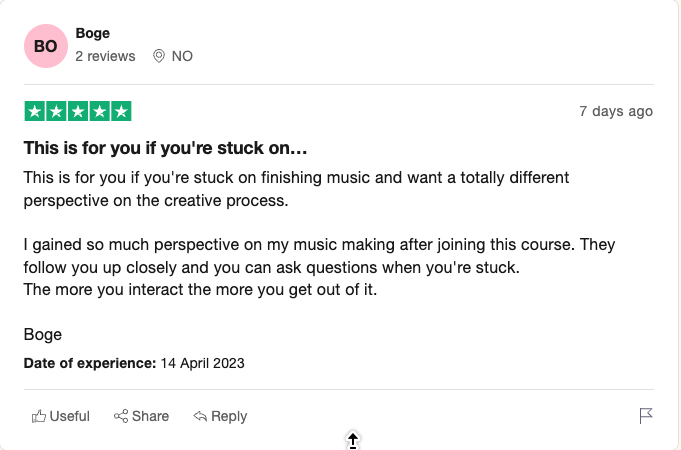View Boge's 2 reviews count
This screenshot has width=681, height=450.
(105, 56)
